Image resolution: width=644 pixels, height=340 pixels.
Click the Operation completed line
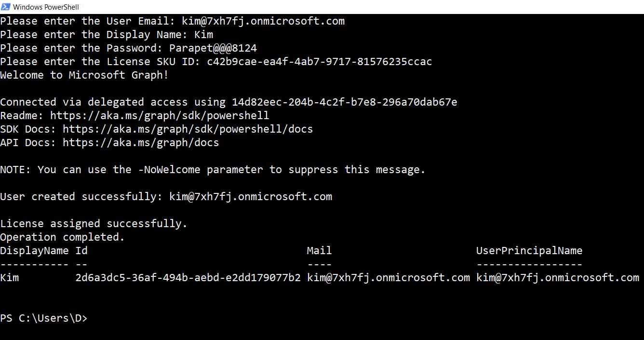[62, 237]
